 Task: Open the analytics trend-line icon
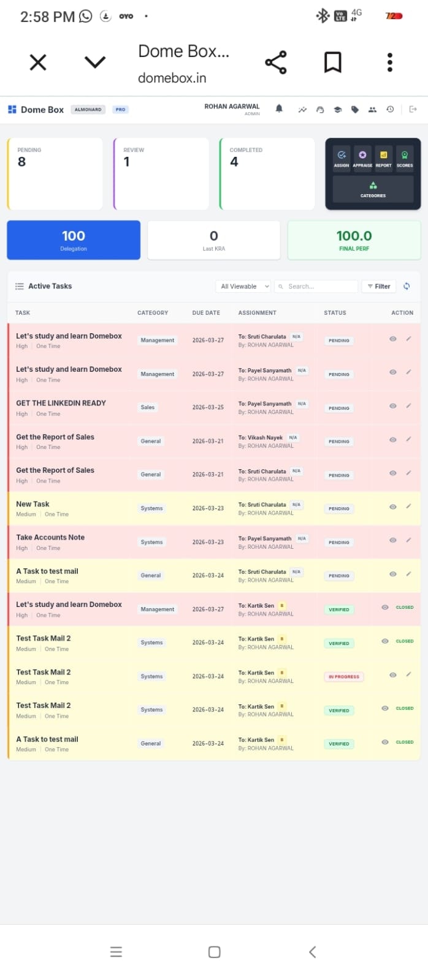tap(302, 110)
